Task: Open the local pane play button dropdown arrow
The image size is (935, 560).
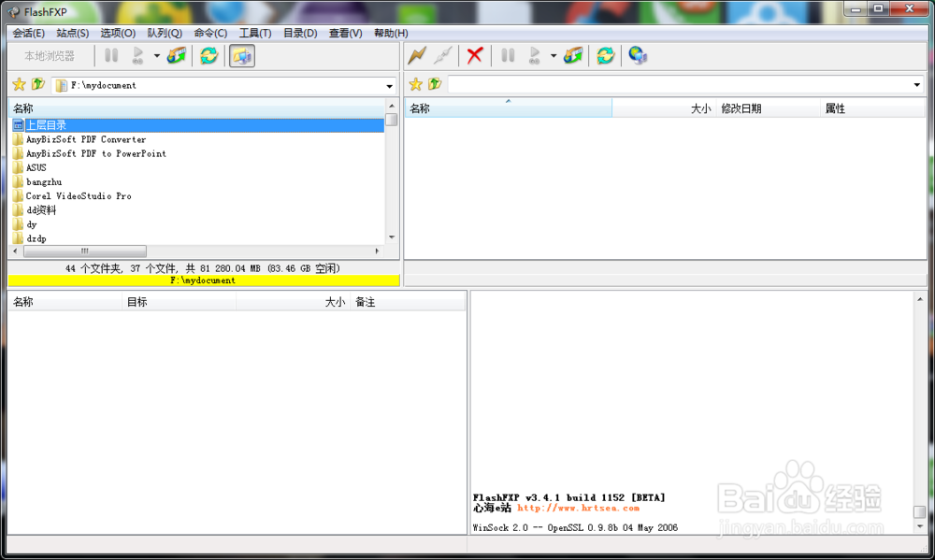Action: click(x=157, y=56)
